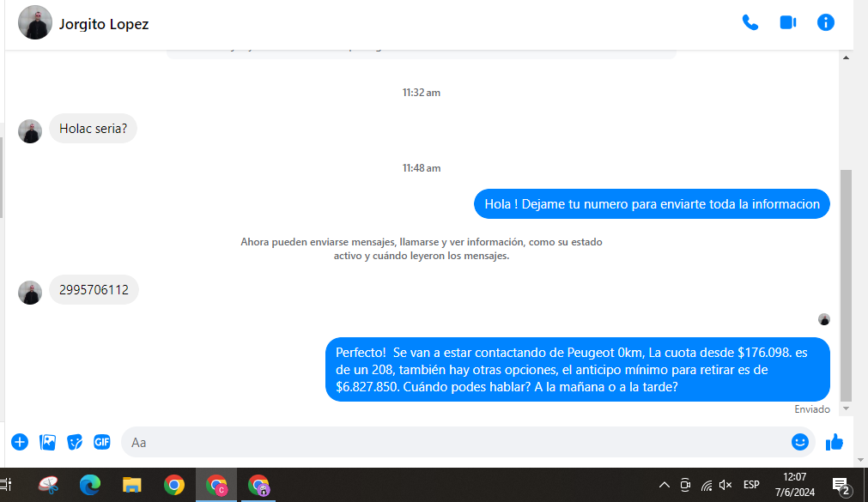
Task: Click the 11:48 am timestamp
Action: click(x=422, y=167)
